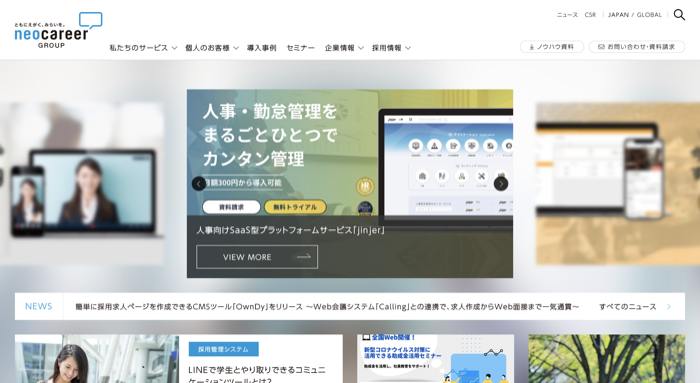Image resolution: width=700 pixels, height=383 pixels.
Task: Open 私たちのサービス navigation item
Action: pos(138,48)
